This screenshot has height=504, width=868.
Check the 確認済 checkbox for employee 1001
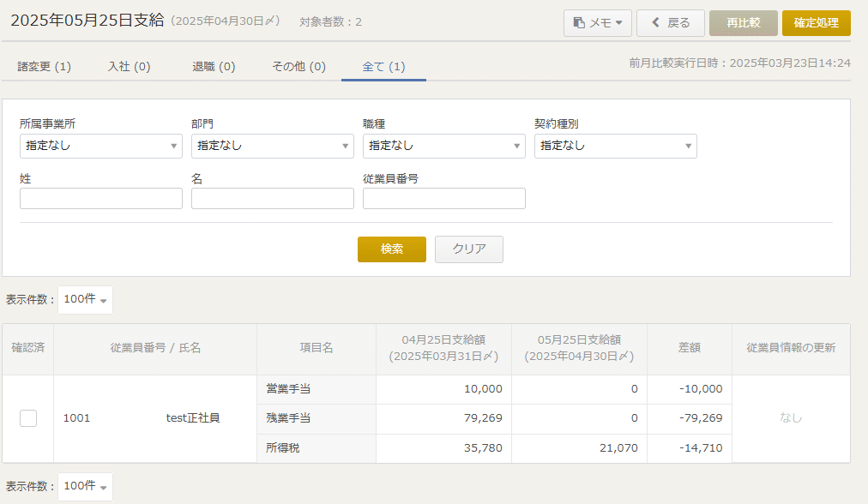point(28,418)
